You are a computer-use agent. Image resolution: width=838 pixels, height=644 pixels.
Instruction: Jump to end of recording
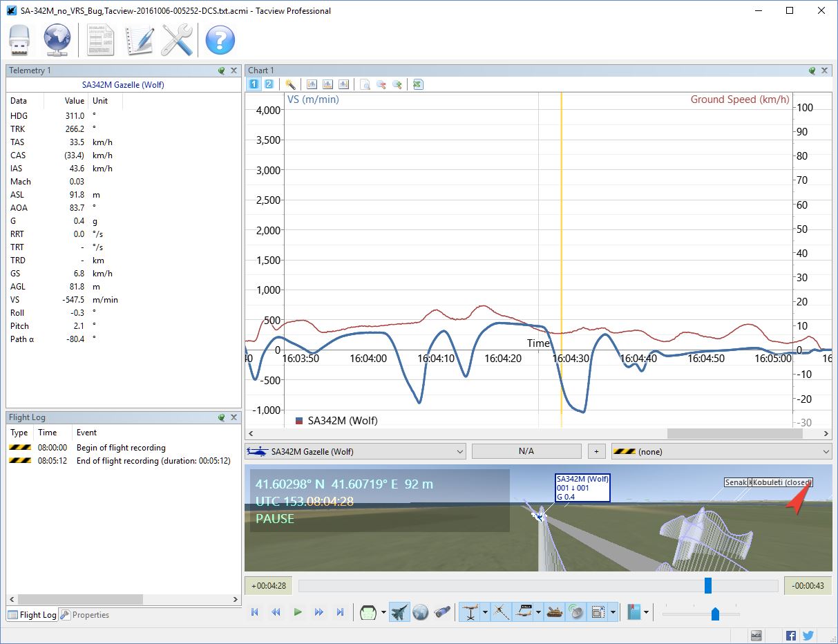pyautogui.click(x=340, y=612)
